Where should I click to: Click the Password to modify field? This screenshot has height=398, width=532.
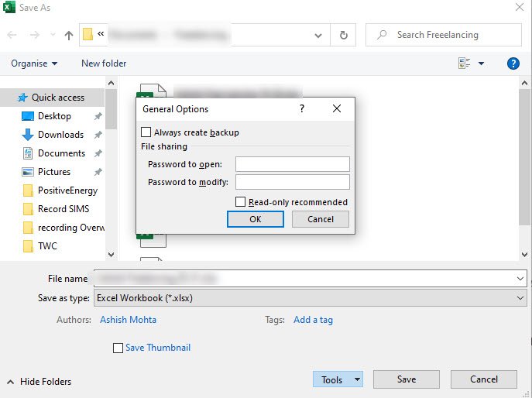point(293,182)
